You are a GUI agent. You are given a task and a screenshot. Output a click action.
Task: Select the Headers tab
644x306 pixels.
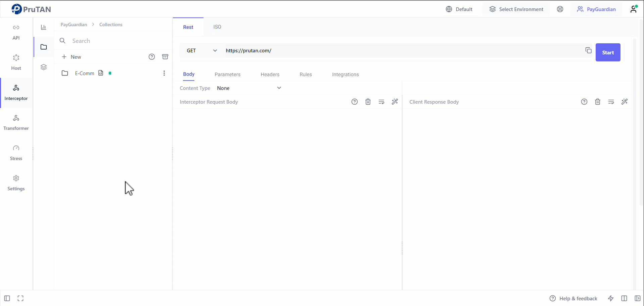(270, 74)
